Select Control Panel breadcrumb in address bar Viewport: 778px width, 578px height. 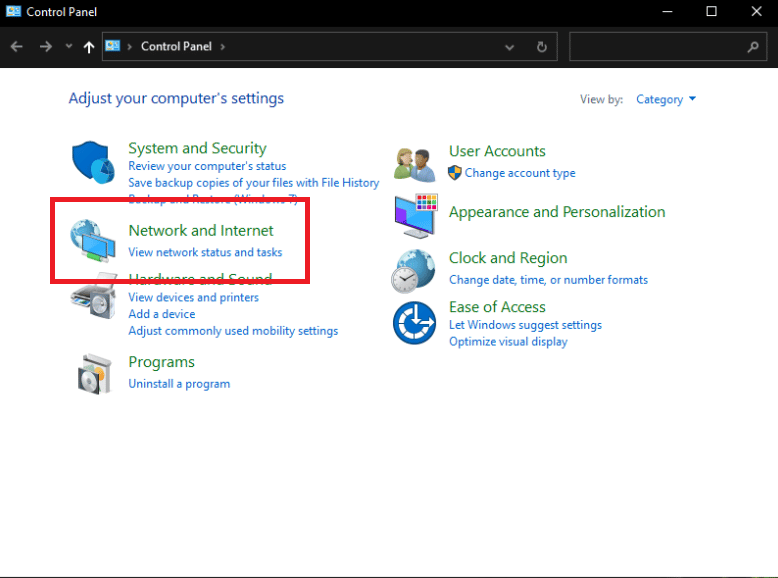[176, 46]
